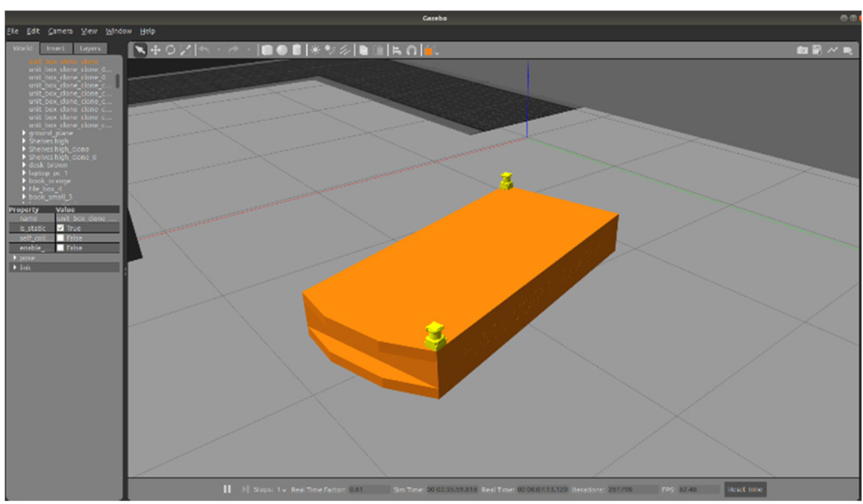Take a screenshot with the camera icon
This screenshot has height=504, width=863.
[x=802, y=51]
